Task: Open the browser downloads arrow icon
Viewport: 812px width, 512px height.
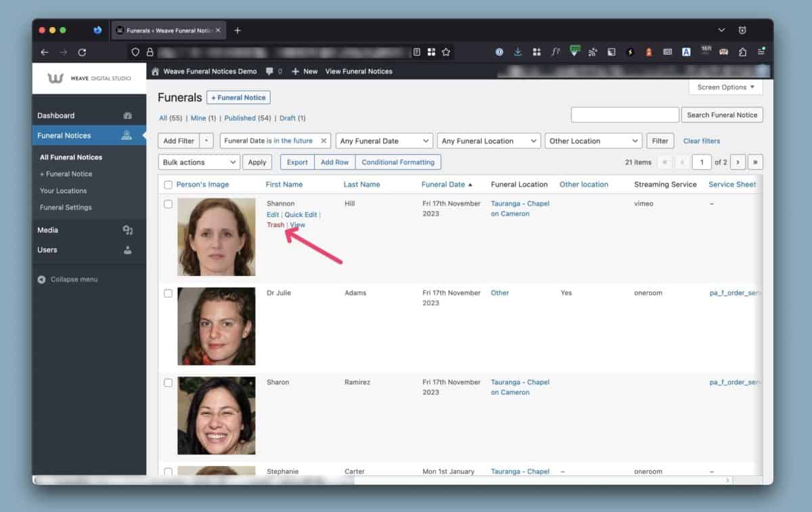Action: (x=518, y=52)
